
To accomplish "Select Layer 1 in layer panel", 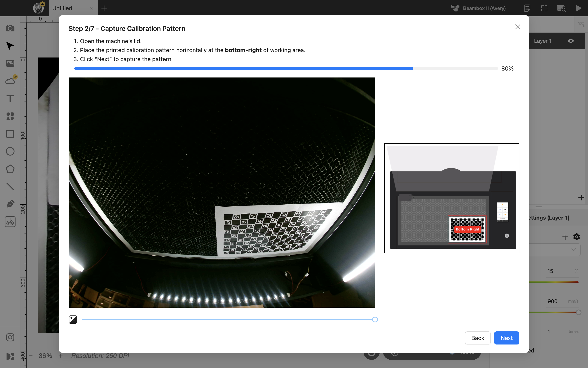I will (557, 41).
